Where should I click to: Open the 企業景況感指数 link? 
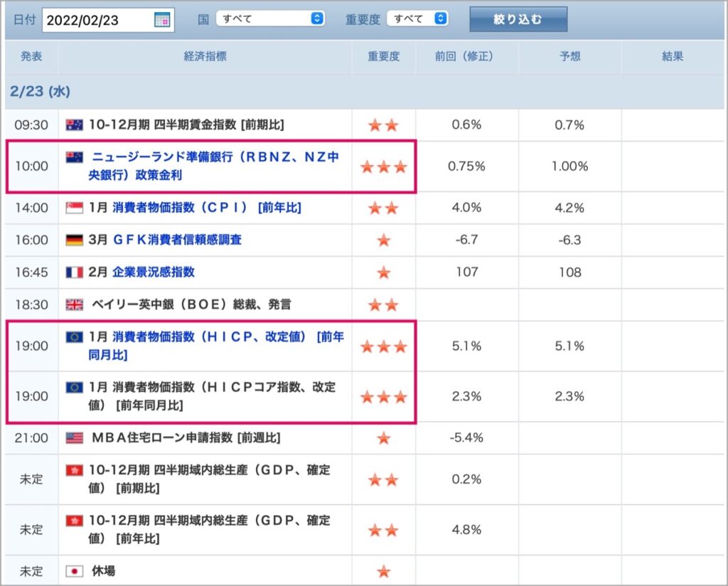coord(154,272)
